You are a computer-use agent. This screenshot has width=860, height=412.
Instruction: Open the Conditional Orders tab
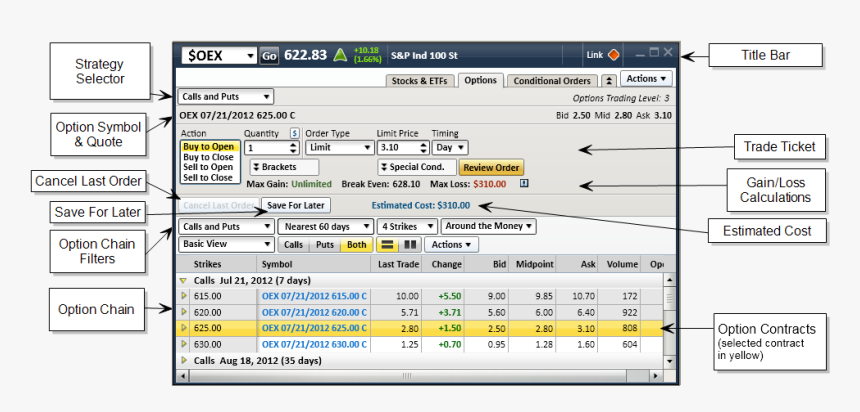coord(552,80)
